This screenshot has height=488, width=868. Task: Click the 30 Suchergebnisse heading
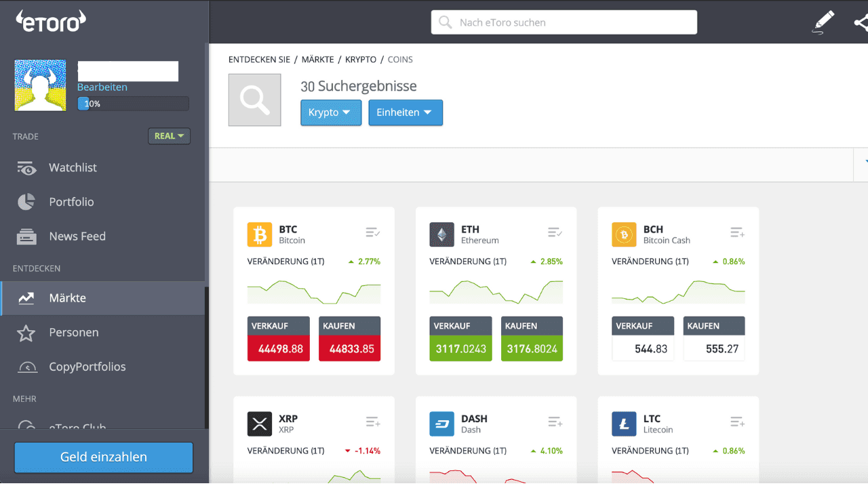(359, 86)
